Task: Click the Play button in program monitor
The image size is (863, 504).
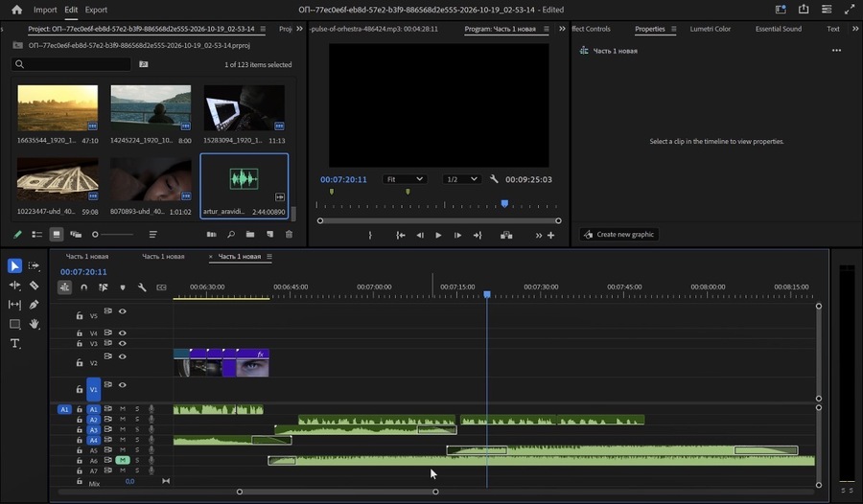Action: [x=438, y=235]
